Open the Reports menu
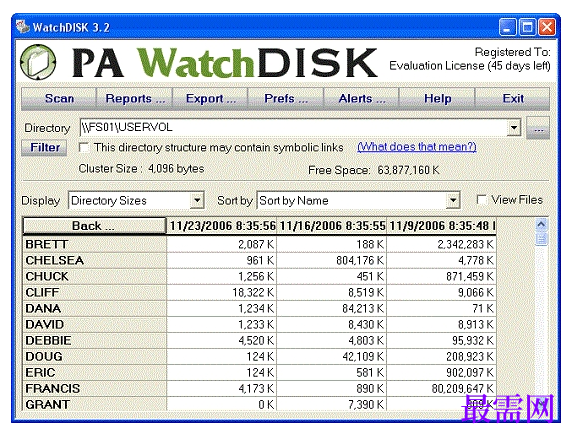The width and height of the screenshot is (573, 440). 134,99
